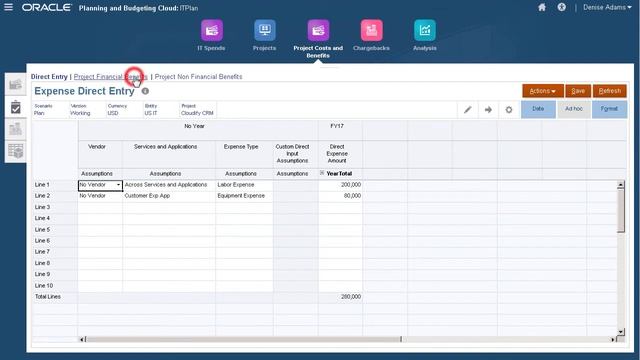The width and height of the screenshot is (640, 360).
Task: Open the No Vendor dropdown in Line 1
Action: click(x=118, y=185)
